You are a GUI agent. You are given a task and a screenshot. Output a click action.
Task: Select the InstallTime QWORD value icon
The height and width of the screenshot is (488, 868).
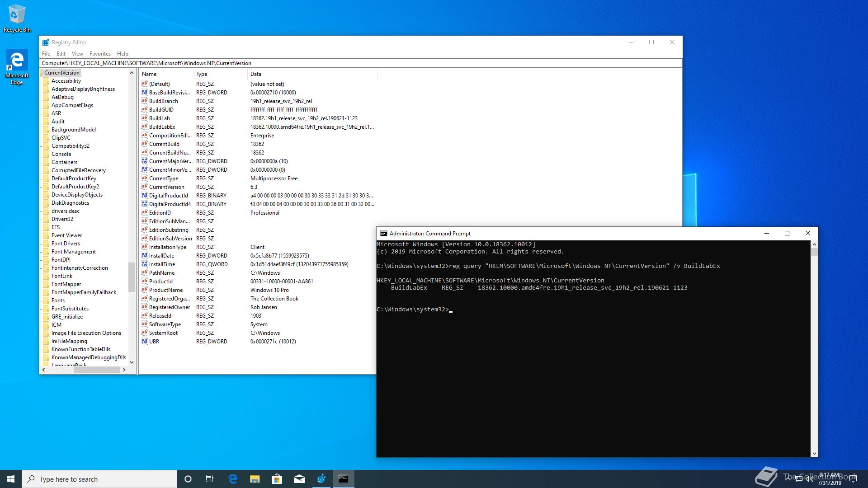point(145,264)
